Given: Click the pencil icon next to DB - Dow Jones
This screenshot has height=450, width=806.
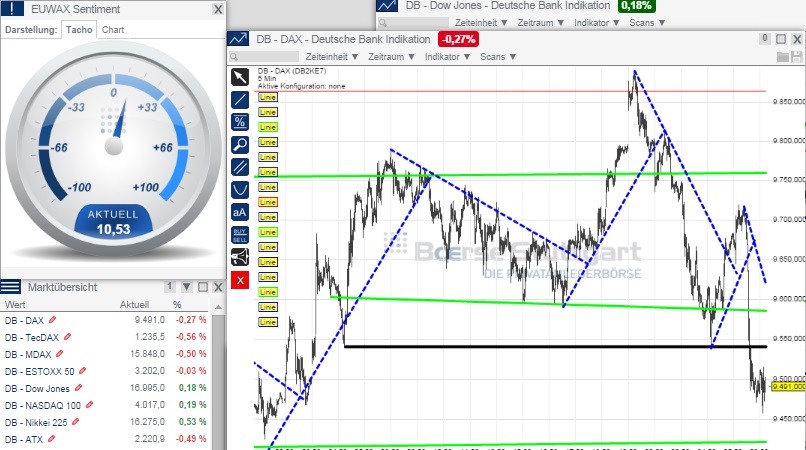Looking at the screenshot, I should (x=79, y=388).
